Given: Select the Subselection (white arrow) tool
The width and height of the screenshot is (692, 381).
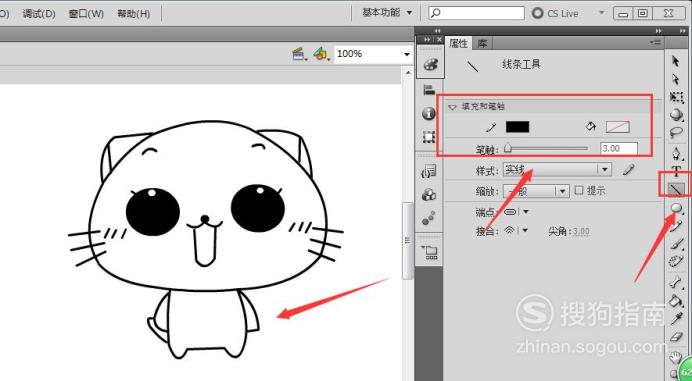Looking at the screenshot, I should 675,79.
